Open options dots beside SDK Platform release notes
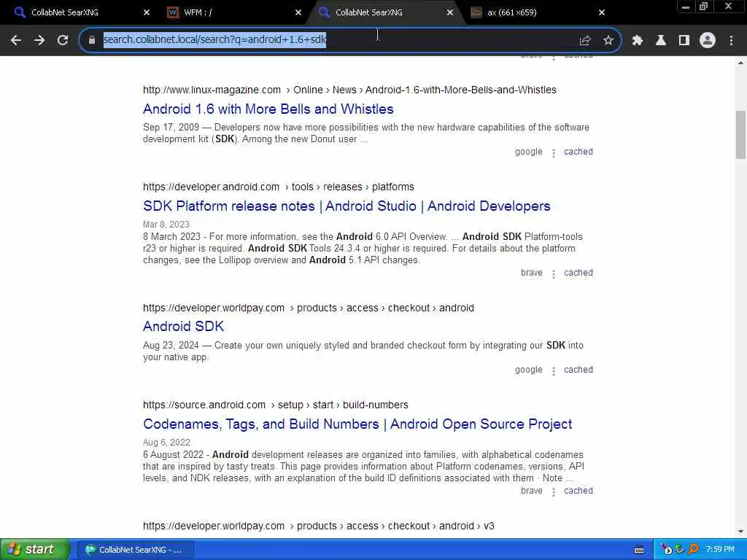 [x=554, y=274]
